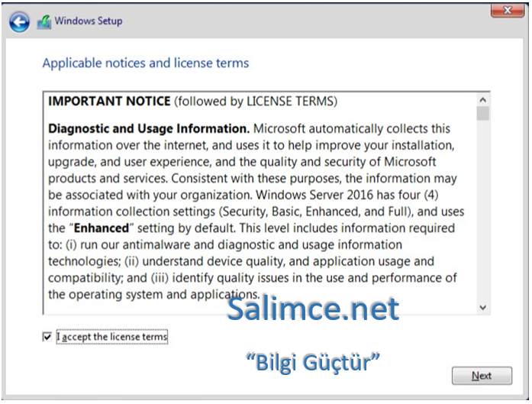532x404 pixels.
Task: Click the license text scrollbar thumb
Action: [x=482, y=114]
